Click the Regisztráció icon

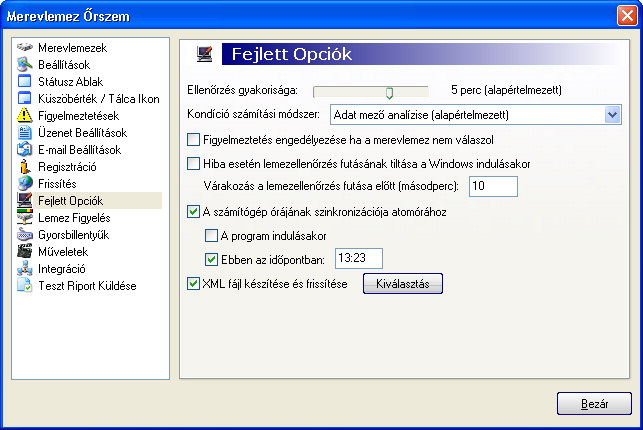click(25, 166)
